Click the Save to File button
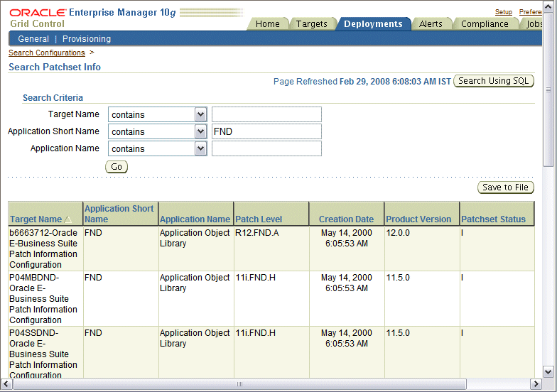The width and height of the screenshot is (557, 392). coord(506,187)
